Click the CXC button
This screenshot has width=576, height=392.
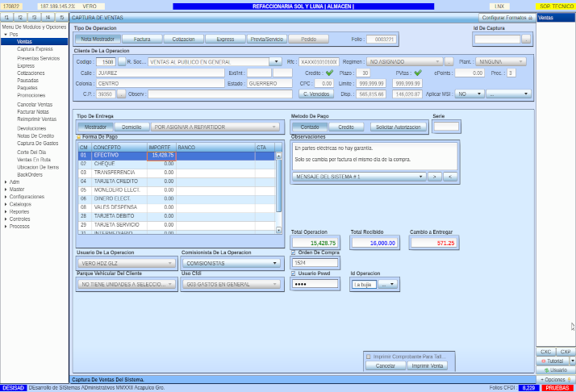click(545, 352)
